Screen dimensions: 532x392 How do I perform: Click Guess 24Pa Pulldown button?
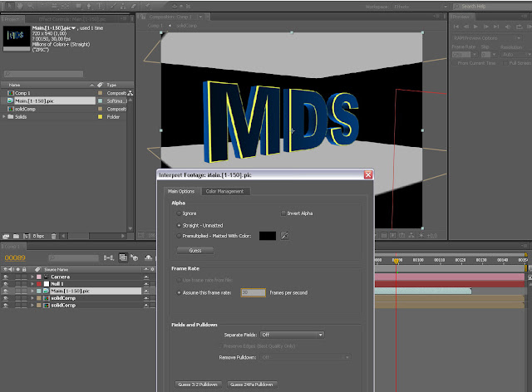[251, 385]
